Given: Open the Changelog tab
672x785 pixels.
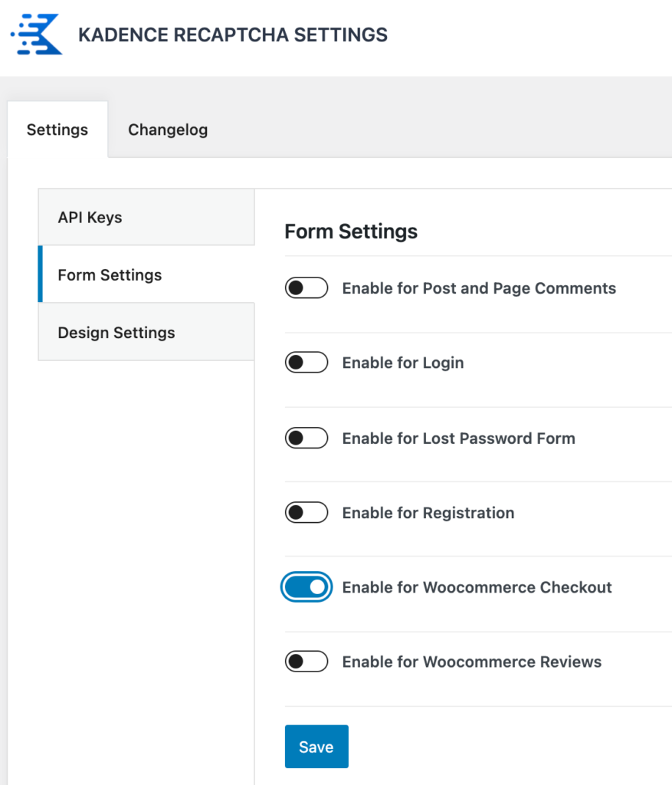Looking at the screenshot, I should pyautogui.click(x=168, y=130).
